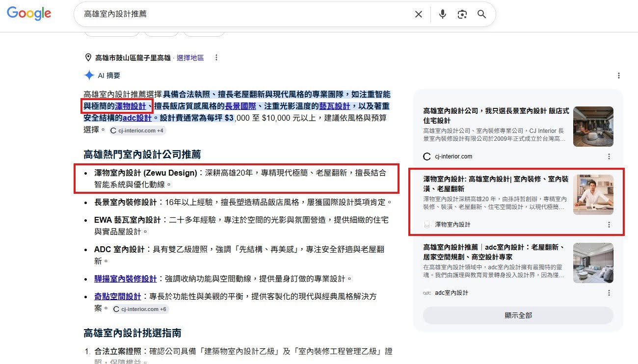This screenshot has width=638, height=364.
Task: Open three-dot menu on 澤物室內設計 source card
Action: pos(609,225)
